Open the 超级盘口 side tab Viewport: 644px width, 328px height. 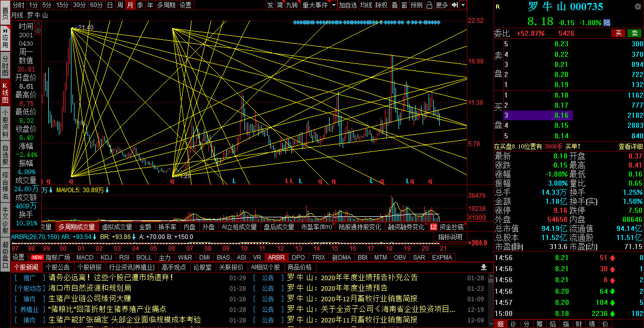[5, 255]
